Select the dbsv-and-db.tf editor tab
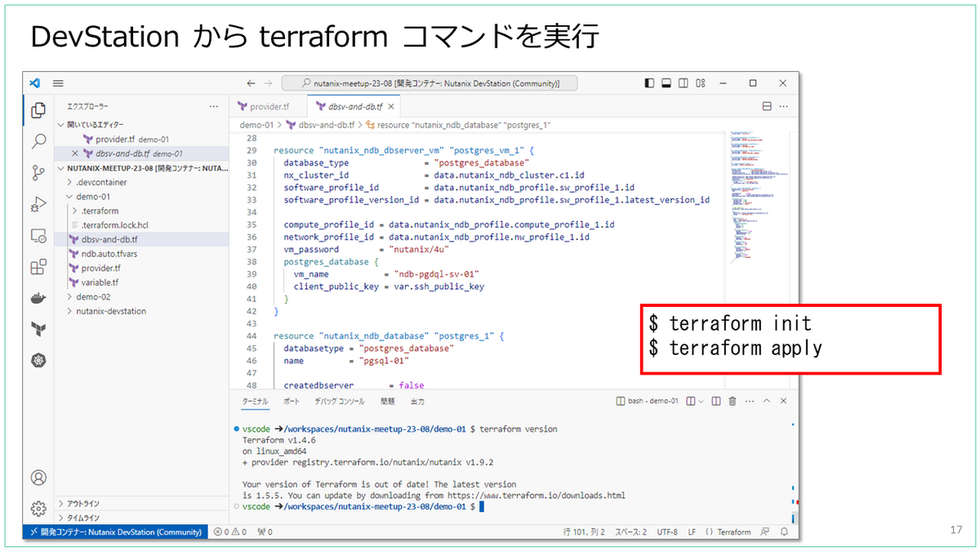This screenshot has width=980, height=551. coord(354,106)
